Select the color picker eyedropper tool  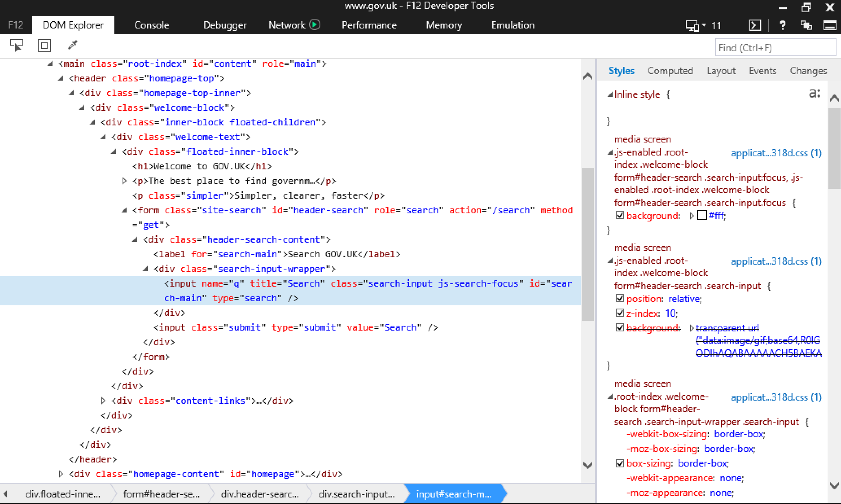[73, 45]
